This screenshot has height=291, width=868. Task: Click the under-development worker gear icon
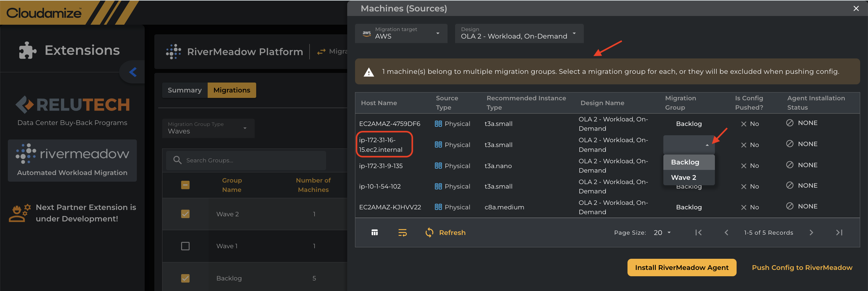tap(20, 213)
